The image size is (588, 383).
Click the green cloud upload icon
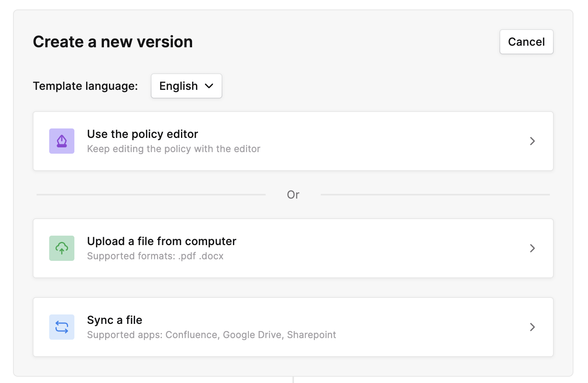coord(62,248)
